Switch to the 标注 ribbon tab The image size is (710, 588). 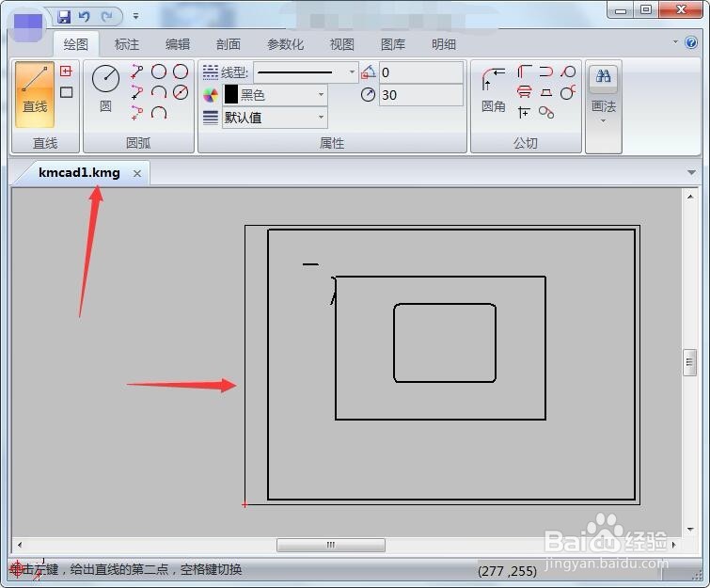[127, 44]
